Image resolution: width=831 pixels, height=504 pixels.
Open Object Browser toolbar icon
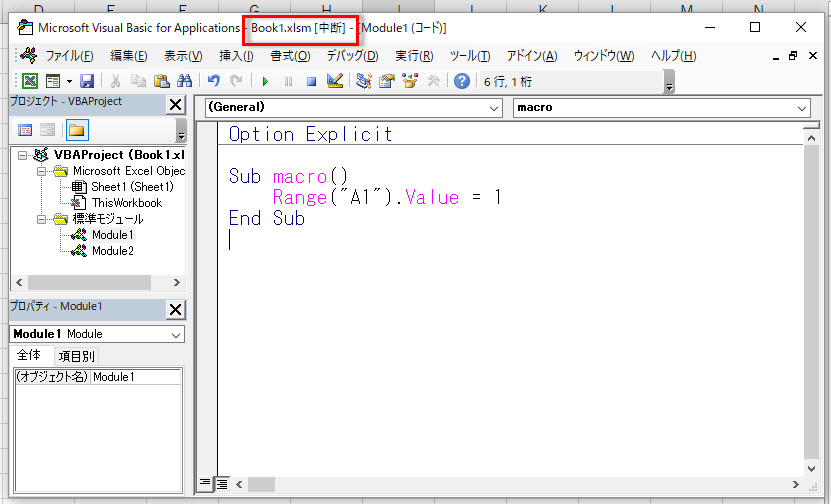[x=410, y=81]
